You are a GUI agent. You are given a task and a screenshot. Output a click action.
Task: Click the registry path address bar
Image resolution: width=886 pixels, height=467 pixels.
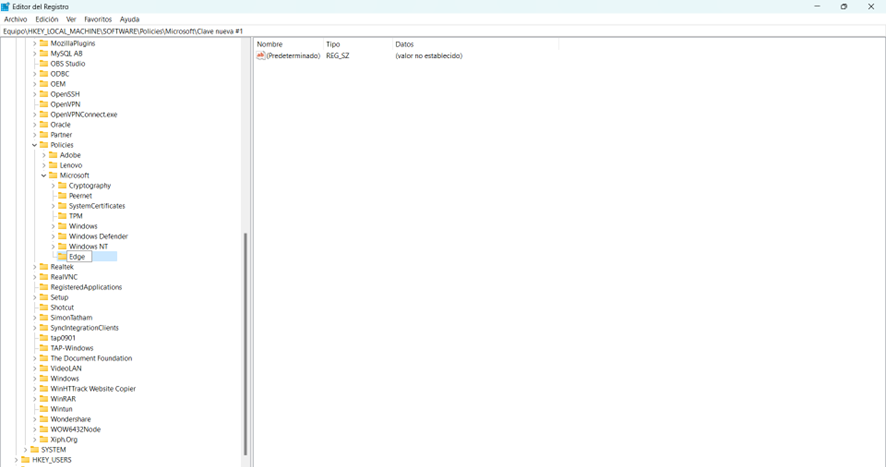(x=443, y=31)
